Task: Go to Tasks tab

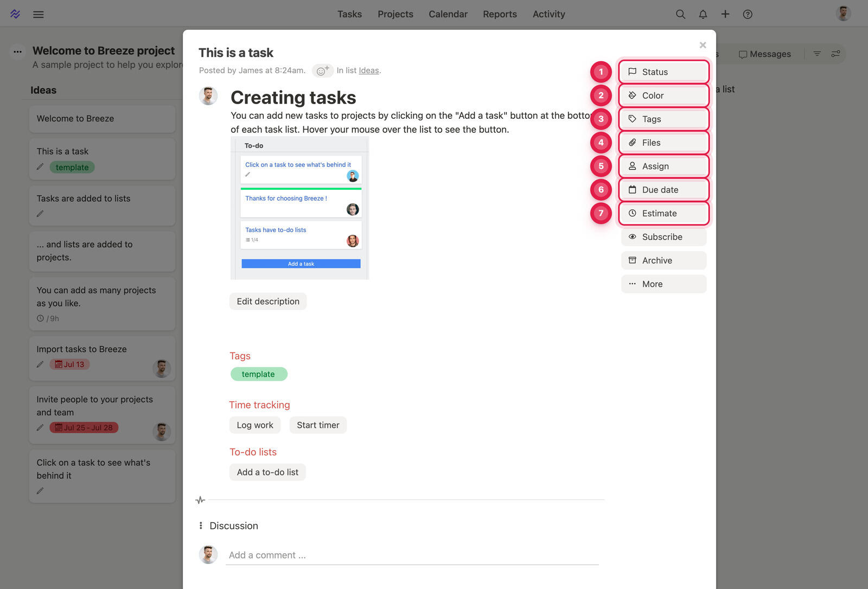Action: pyautogui.click(x=349, y=14)
